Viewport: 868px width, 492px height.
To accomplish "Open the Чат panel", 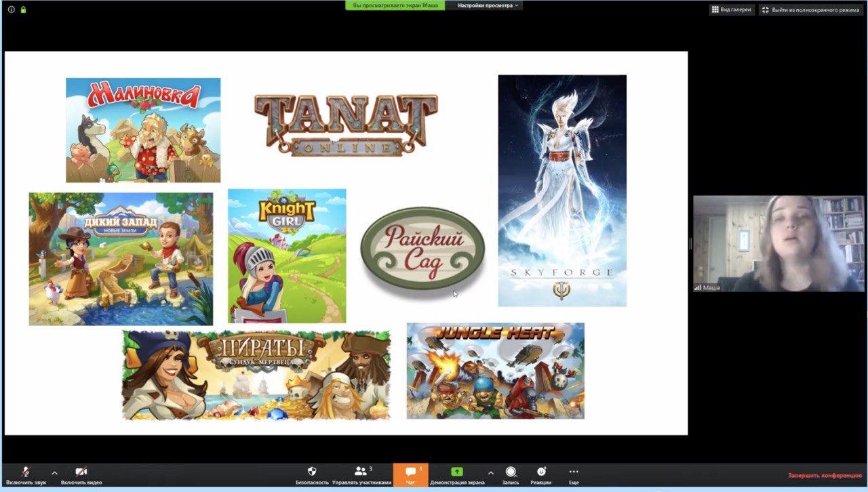I will (x=410, y=476).
